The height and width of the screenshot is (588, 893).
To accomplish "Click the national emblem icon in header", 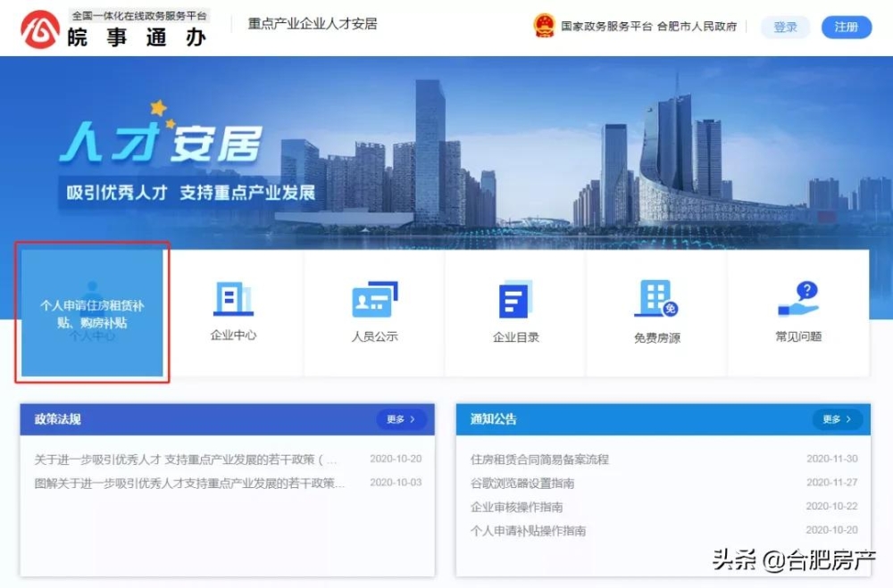I will (544, 26).
